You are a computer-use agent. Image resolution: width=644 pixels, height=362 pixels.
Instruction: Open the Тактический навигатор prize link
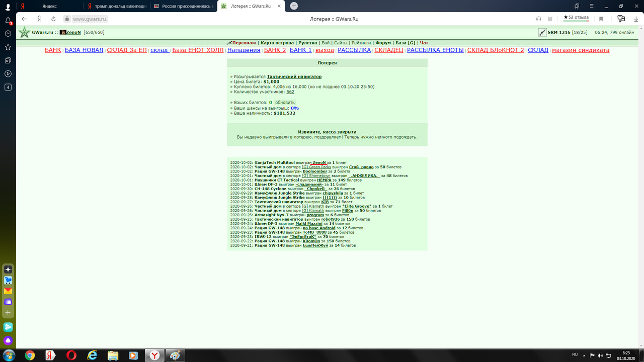tap(294, 76)
